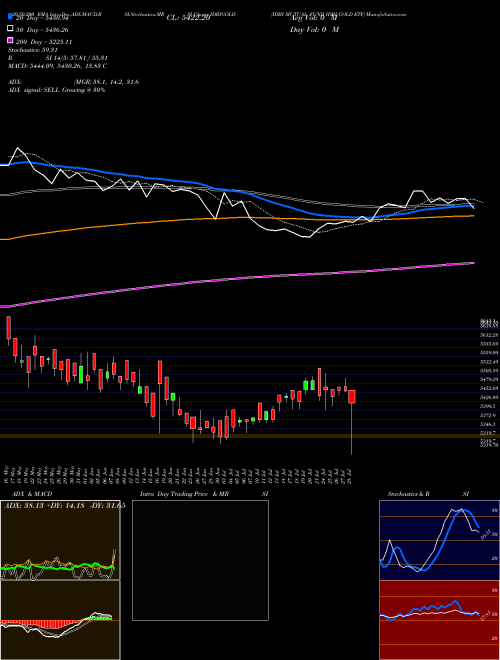500x660 pixels.
Task: Click the 'Stochastics: 59.31' reading
Action: click(31, 50)
